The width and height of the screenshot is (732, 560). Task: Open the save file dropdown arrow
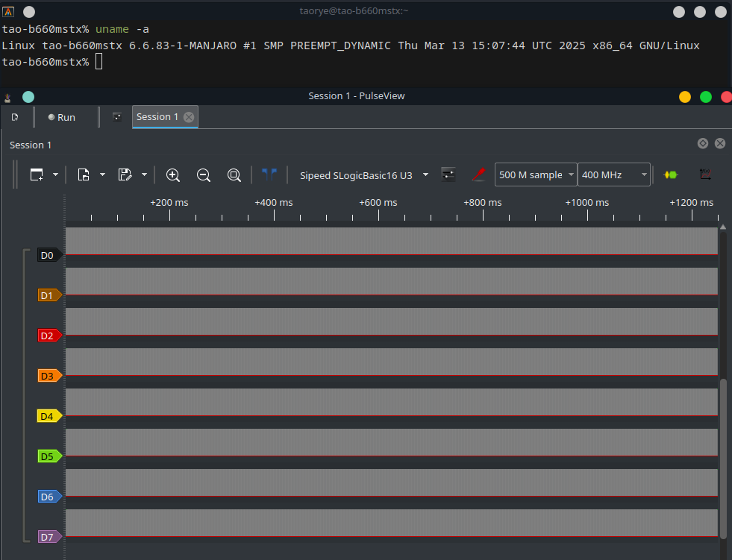144,175
